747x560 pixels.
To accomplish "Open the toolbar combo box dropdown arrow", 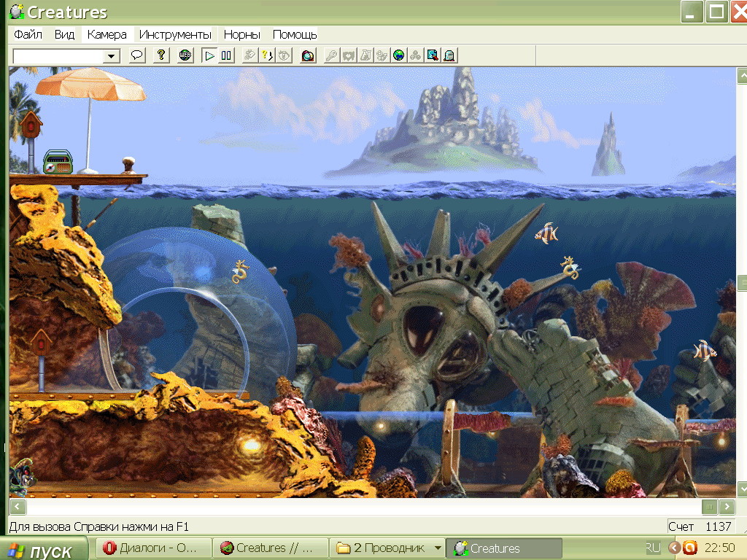I will [x=112, y=56].
